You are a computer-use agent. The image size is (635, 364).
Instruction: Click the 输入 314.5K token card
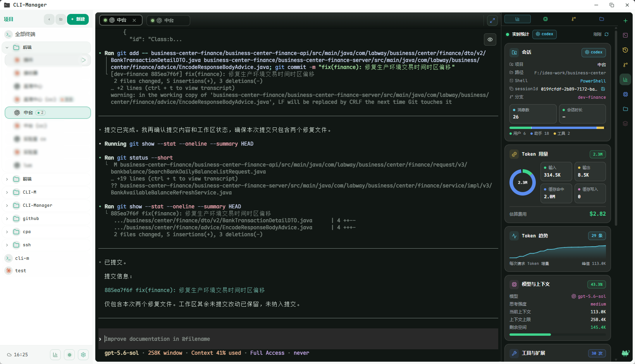tap(556, 172)
